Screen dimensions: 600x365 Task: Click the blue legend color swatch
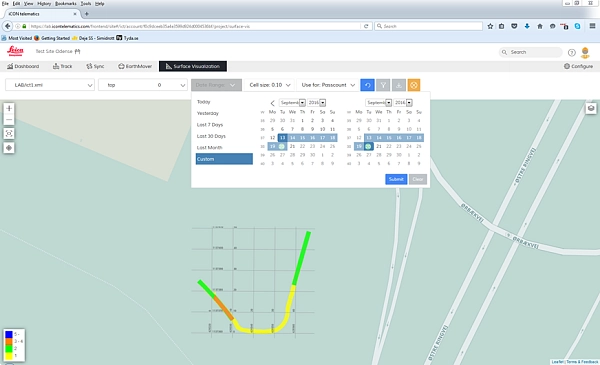pos(9,334)
